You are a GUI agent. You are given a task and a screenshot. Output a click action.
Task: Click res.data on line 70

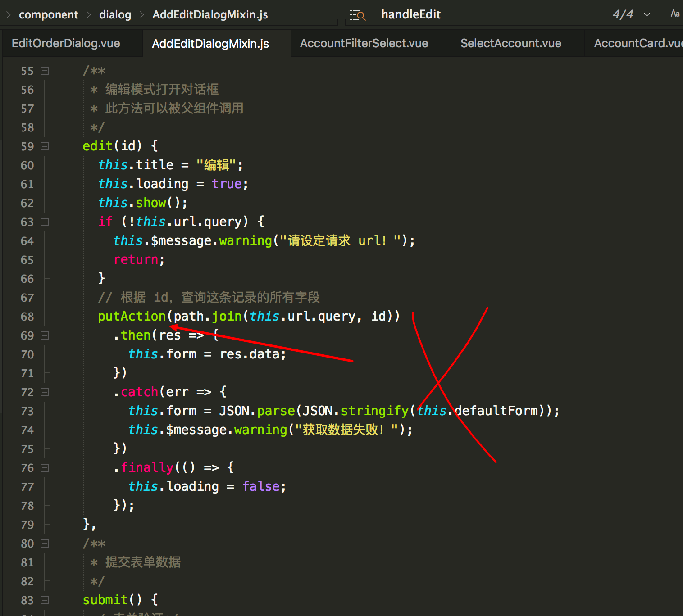coord(250,354)
